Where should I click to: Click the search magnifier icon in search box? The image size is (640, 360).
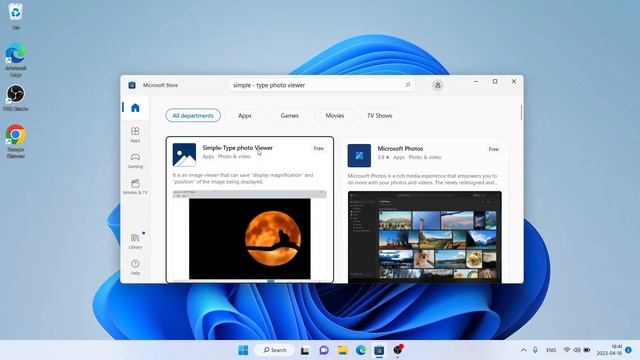pyautogui.click(x=407, y=85)
